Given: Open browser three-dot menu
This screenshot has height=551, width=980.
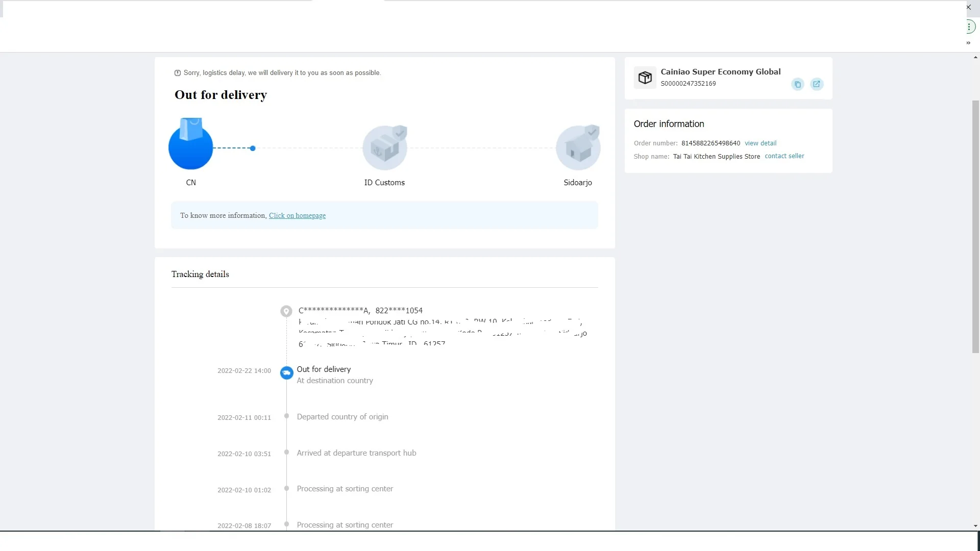Looking at the screenshot, I should coord(968,27).
